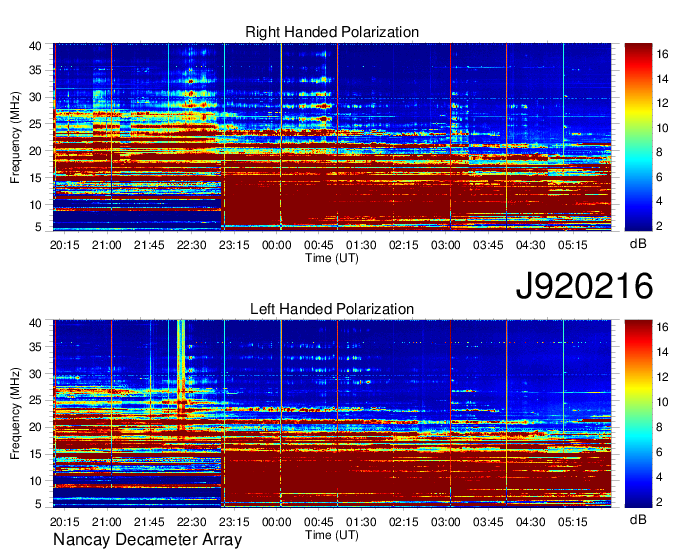680x552 pixels.
Task: Click the '14' value on Left Handed color bar
Action: (662, 352)
